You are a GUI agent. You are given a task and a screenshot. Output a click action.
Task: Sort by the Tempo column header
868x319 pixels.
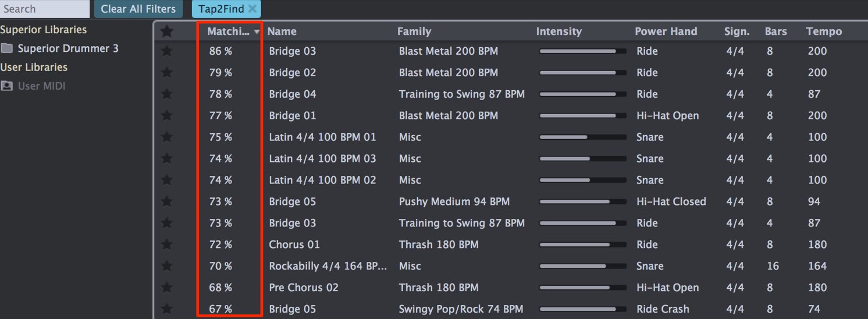pyautogui.click(x=824, y=31)
